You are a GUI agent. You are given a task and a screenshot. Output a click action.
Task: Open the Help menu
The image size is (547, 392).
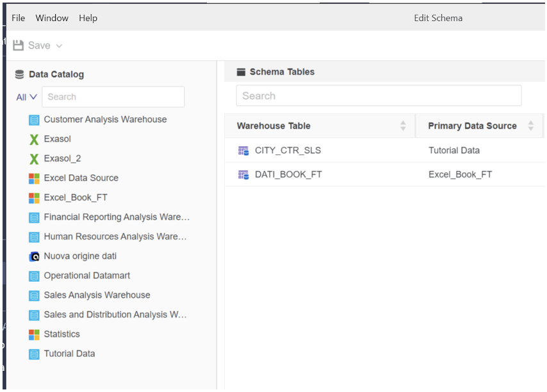[x=88, y=18]
